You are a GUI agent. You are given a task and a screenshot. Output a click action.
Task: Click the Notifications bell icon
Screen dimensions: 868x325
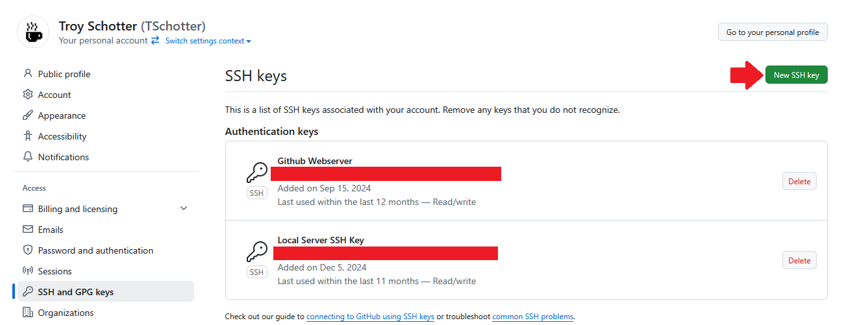tap(28, 157)
